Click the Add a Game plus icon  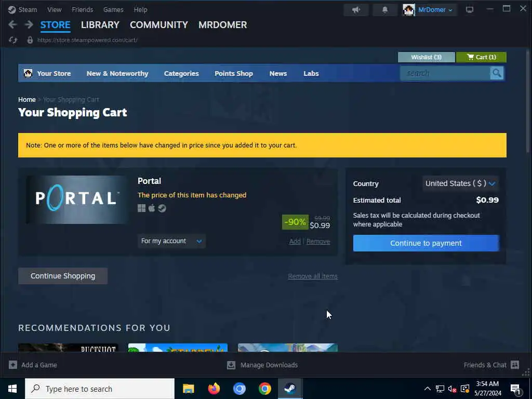(13, 365)
